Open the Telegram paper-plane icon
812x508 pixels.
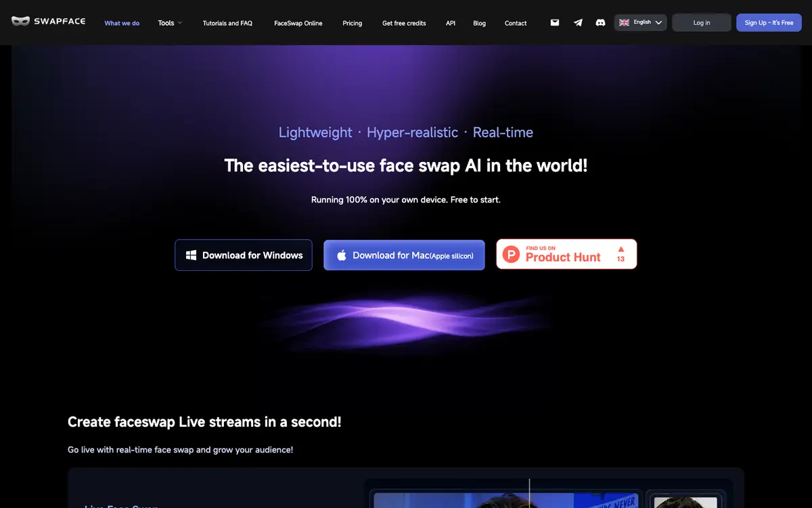point(578,22)
